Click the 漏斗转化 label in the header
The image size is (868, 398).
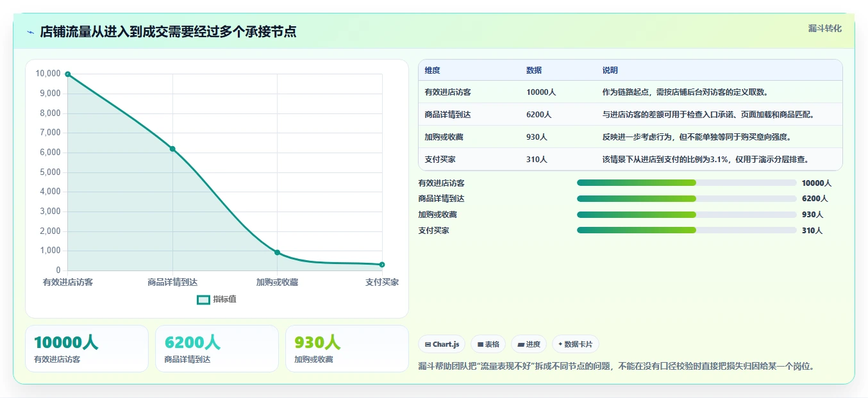tap(824, 28)
